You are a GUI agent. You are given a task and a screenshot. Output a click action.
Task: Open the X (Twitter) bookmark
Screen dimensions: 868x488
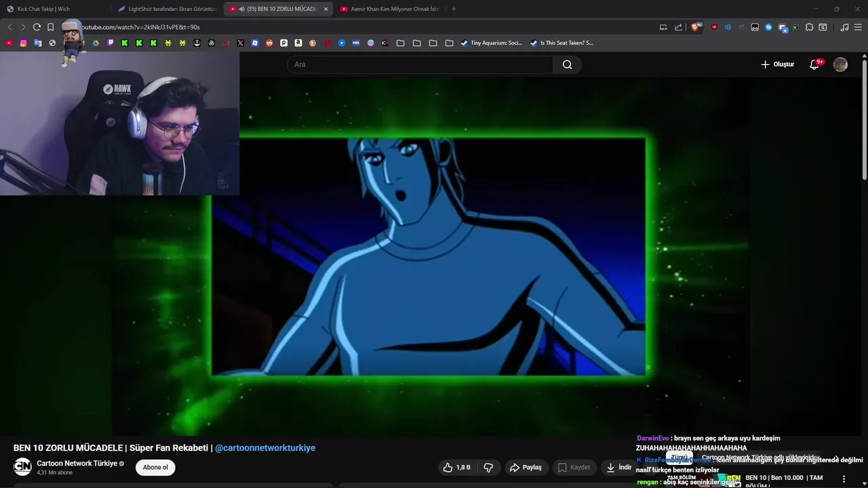[x=240, y=43]
